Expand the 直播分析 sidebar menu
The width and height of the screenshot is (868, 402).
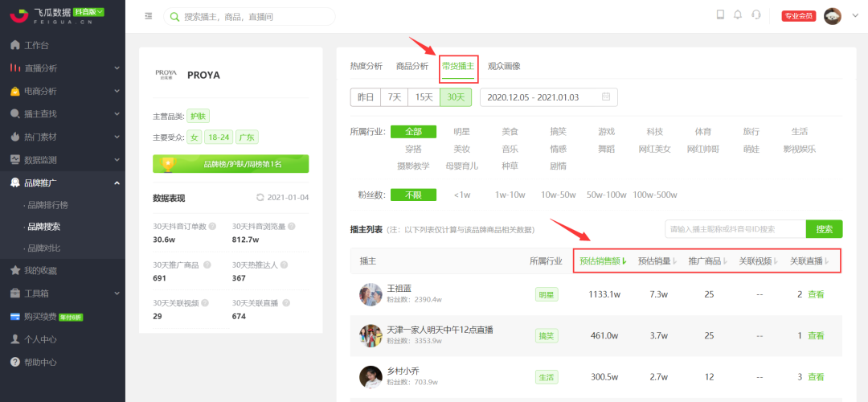click(x=117, y=68)
